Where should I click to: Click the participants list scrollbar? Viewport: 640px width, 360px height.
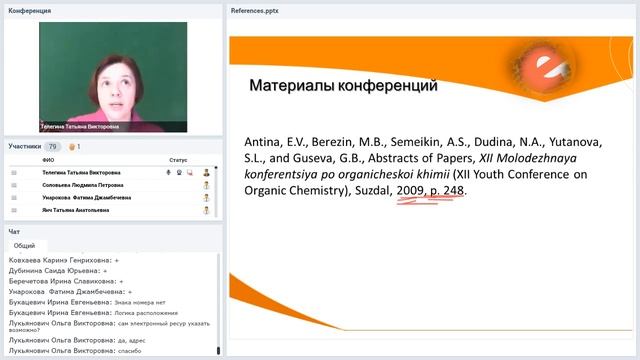tap(216, 191)
